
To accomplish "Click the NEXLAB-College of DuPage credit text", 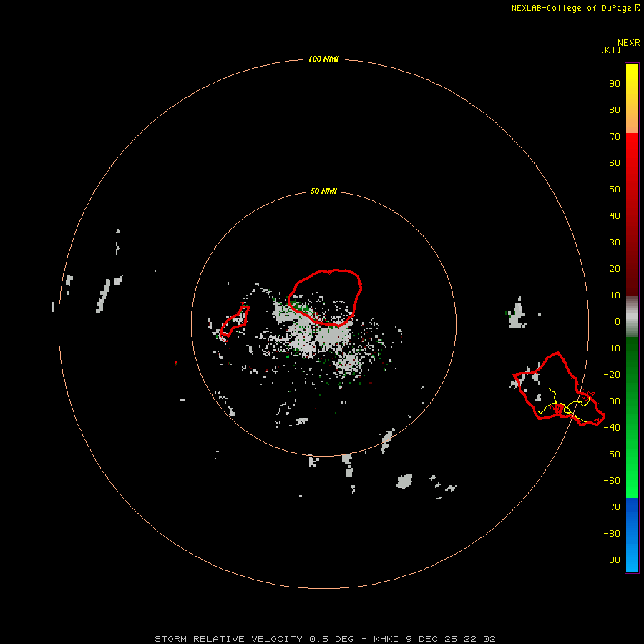I will (576, 8).
